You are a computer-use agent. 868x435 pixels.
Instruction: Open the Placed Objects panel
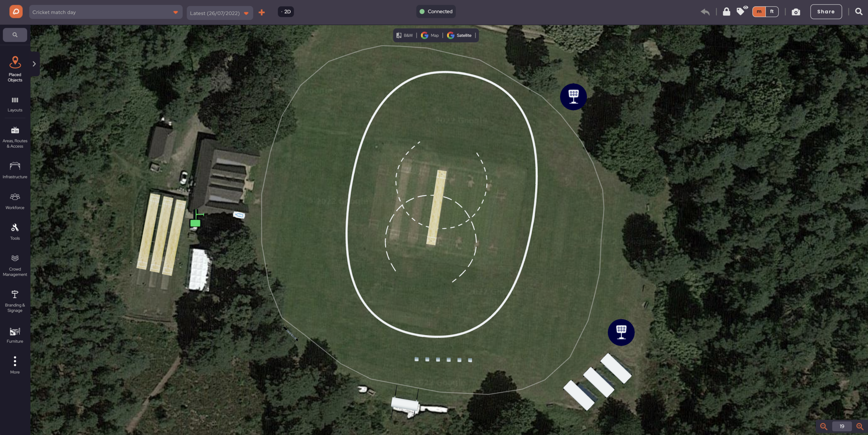click(15, 69)
